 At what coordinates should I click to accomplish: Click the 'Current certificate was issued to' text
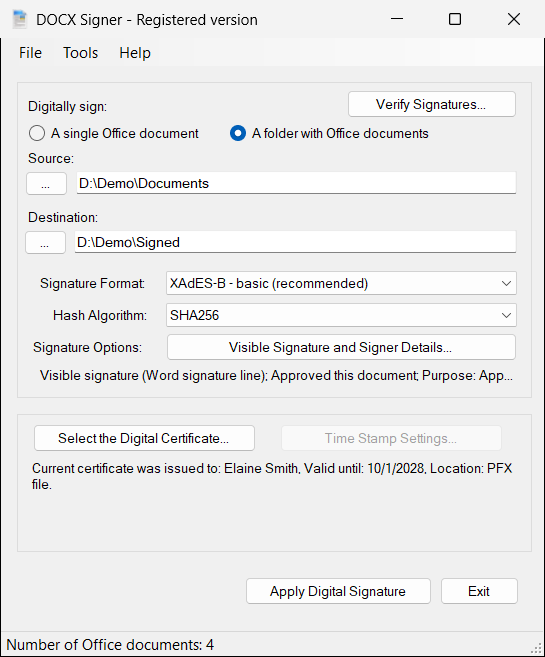[x=272, y=476]
